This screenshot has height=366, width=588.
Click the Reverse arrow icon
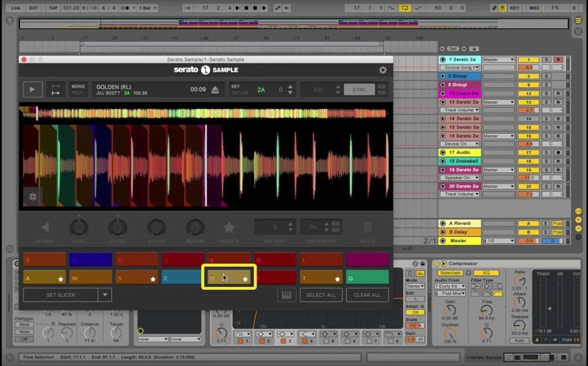tap(44, 228)
